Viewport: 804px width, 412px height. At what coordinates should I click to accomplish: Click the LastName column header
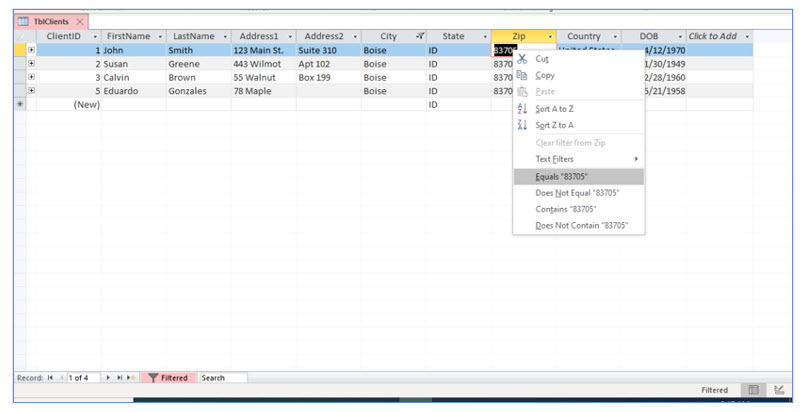coord(198,36)
